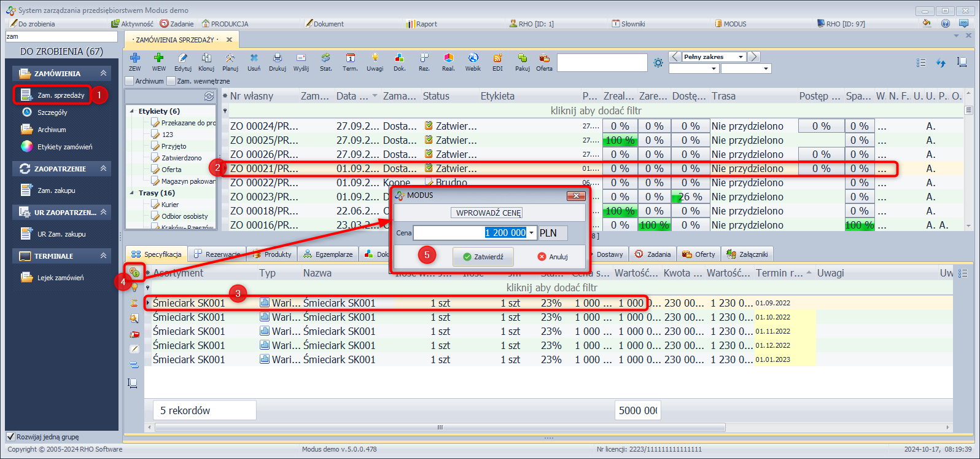Image resolution: width=980 pixels, height=459 pixels.
Task: Collapse the Etykiety (6) tree node
Action: 132,111
